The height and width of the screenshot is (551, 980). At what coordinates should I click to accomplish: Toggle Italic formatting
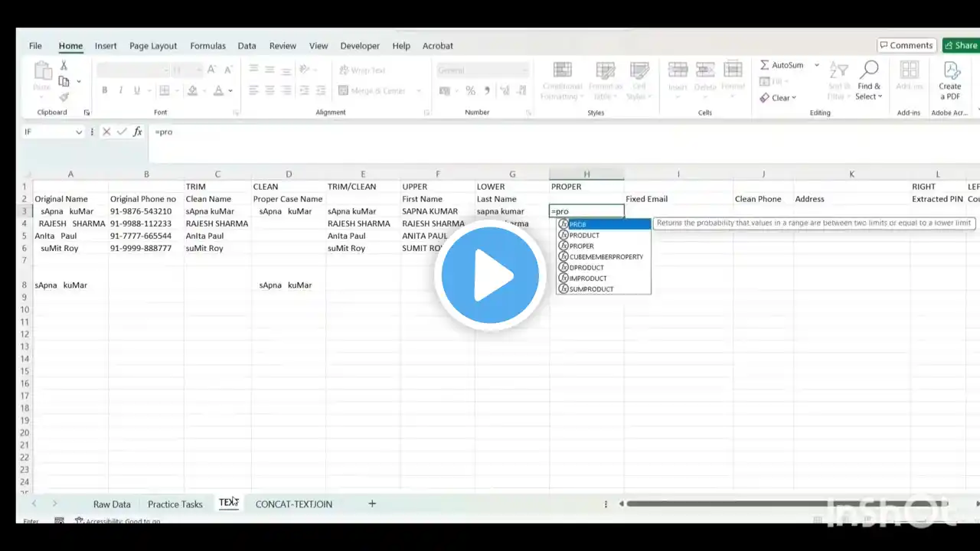pos(121,90)
